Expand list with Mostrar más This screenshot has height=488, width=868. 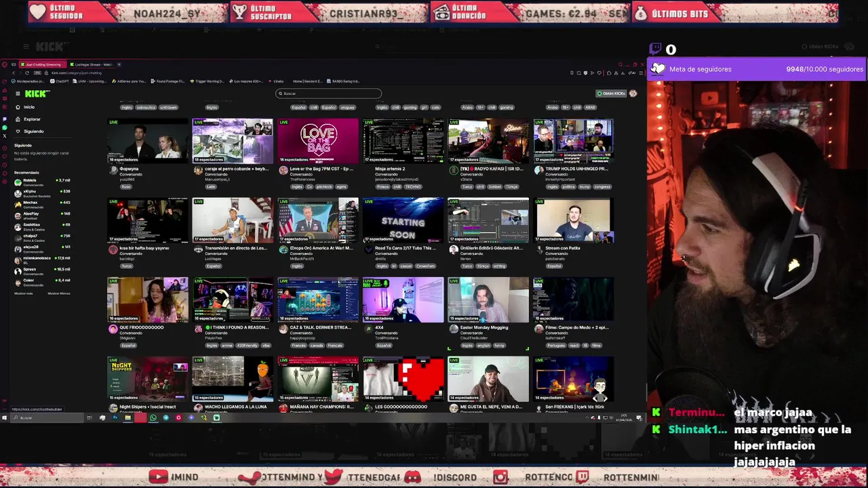coord(23,293)
